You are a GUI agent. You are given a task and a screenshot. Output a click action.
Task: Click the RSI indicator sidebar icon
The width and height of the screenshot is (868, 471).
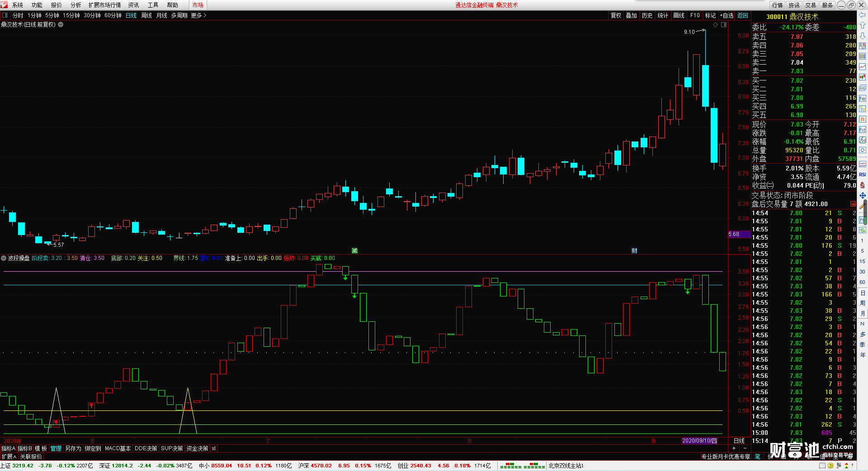tap(863, 174)
